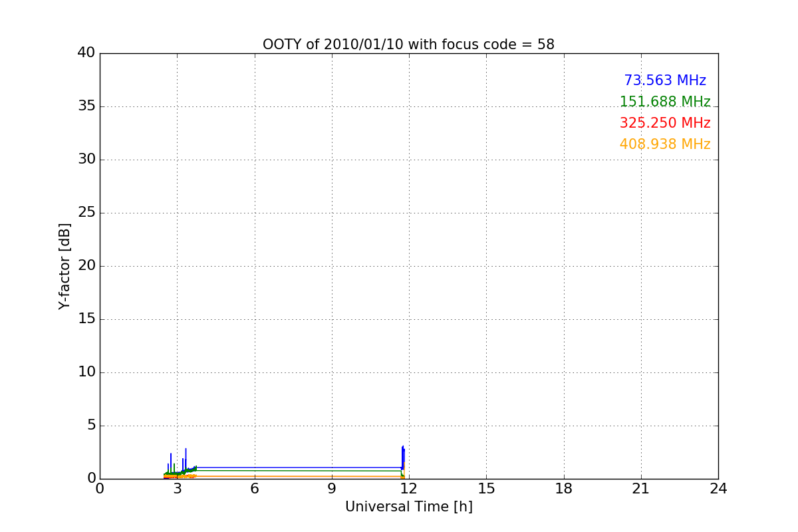Click the y-axis tick label 10
Screen dimensions: 798x532
tap(86, 372)
